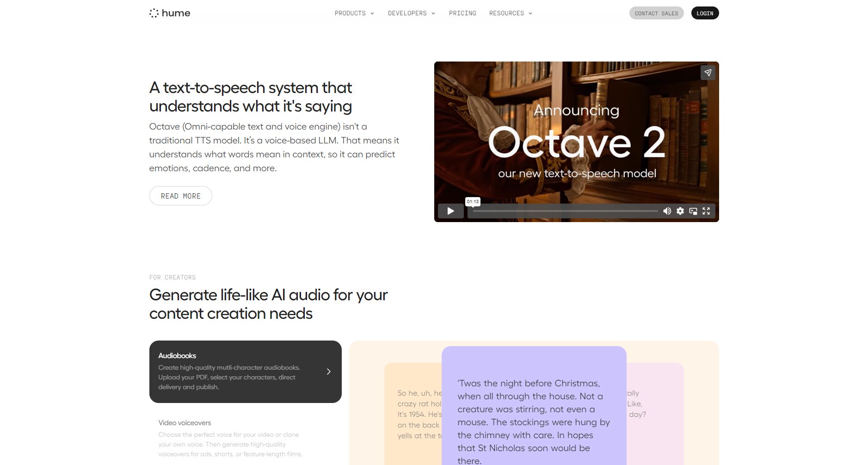Screen dimensions: 868x465
Task: Click the arrow on Audiobooks card
Action: (328, 372)
